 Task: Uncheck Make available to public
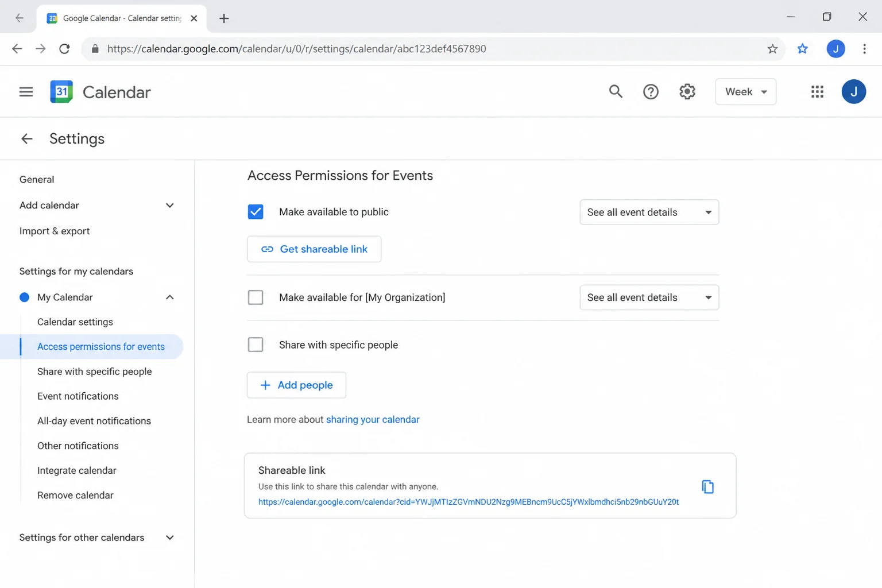[x=256, y=212]
